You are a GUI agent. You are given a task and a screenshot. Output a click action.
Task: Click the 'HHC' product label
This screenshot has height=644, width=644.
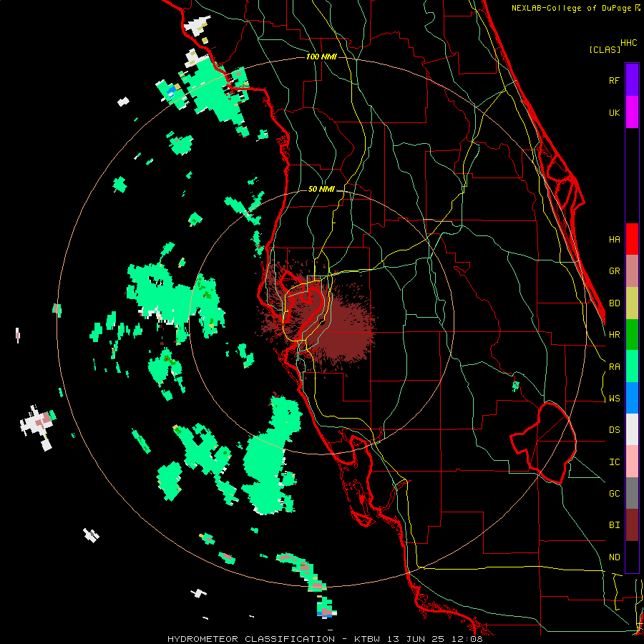[629, 43]
